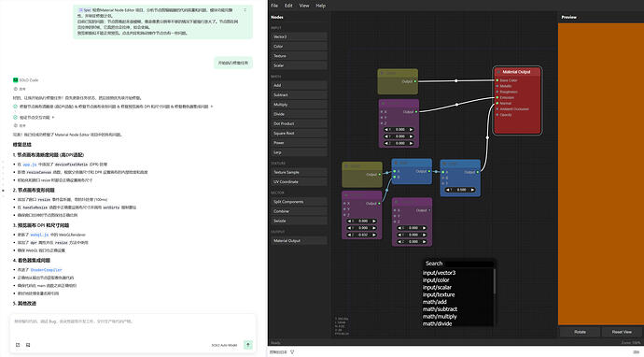
Task: Open the File menu
Action: click(x=274, y=6)
